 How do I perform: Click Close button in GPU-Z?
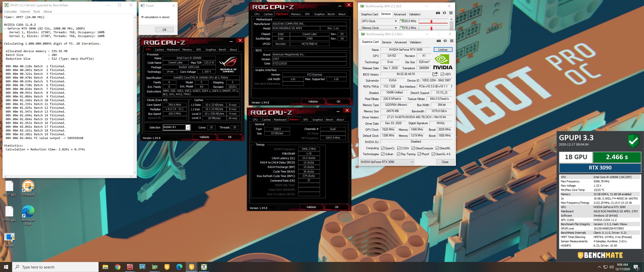pos(445,162)
